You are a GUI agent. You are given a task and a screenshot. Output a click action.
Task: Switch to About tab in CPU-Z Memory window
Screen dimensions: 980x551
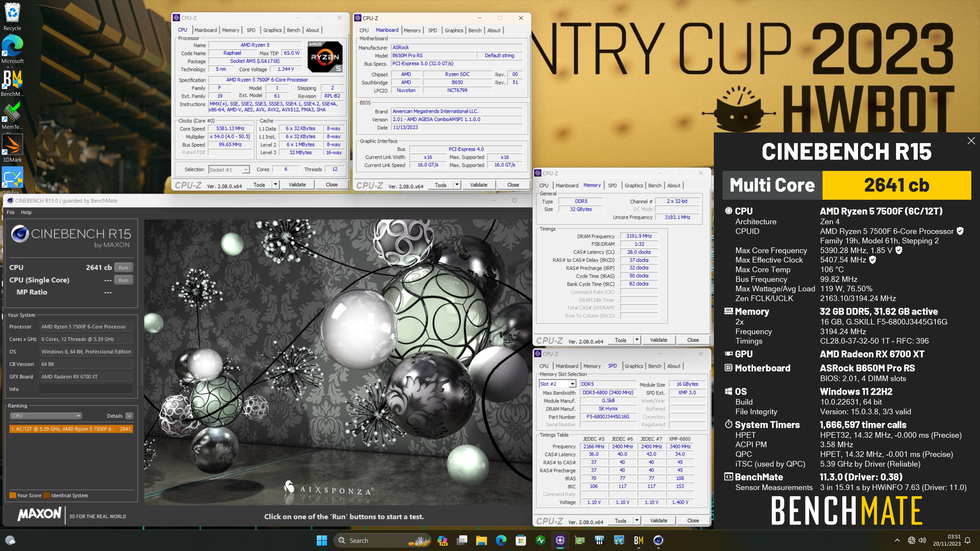pyautogui.click(x=674, y=185)
